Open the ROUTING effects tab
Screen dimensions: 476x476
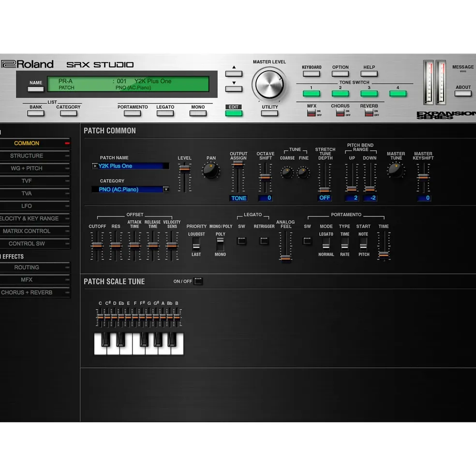pyautogui.click(x=35, y=267)
